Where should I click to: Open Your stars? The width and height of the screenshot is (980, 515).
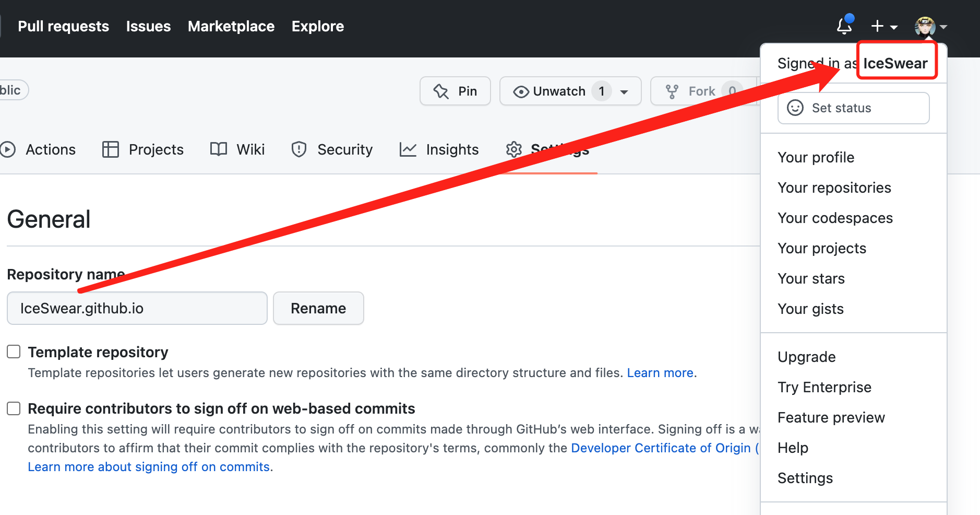pyautogui.click(x=811, y=278)
